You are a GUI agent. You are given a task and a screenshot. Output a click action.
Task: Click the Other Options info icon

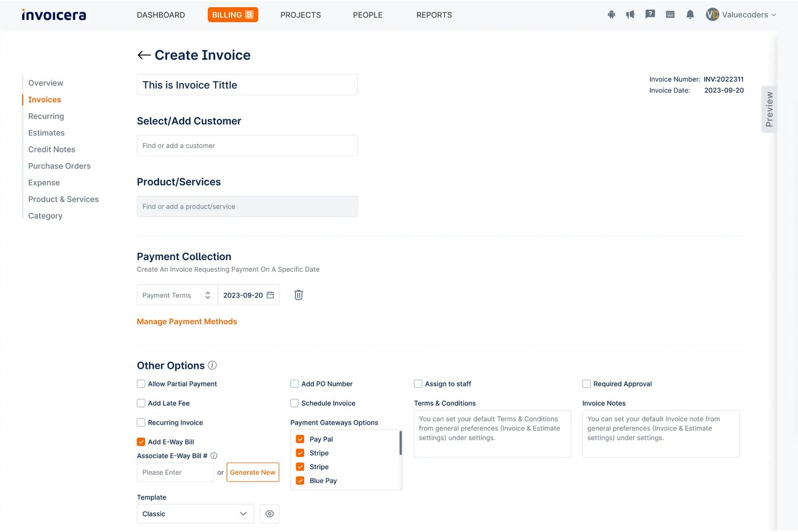[x=212, y=365]
